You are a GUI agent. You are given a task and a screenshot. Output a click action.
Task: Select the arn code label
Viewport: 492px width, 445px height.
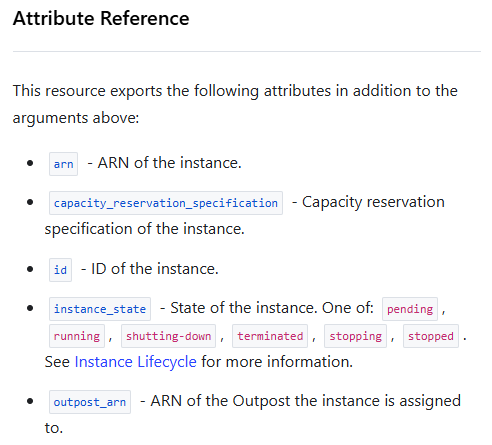click(63, 164)
